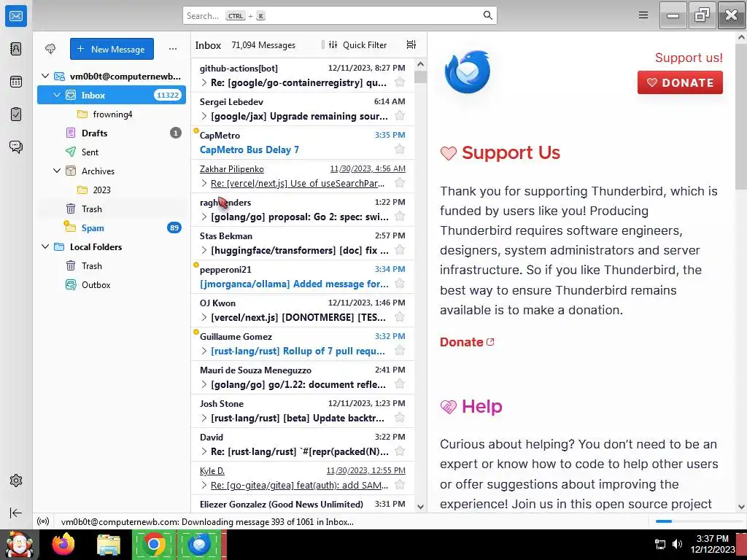This screenshot has width=747, height=560.
Task: Select the 2023 archive folder
Action: point(112,190)
